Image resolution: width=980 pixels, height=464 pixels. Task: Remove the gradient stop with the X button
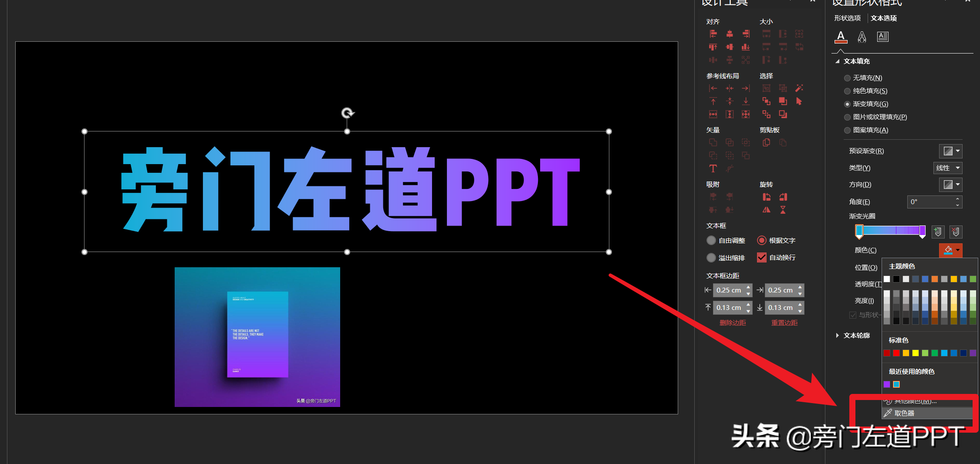point(956,232)
